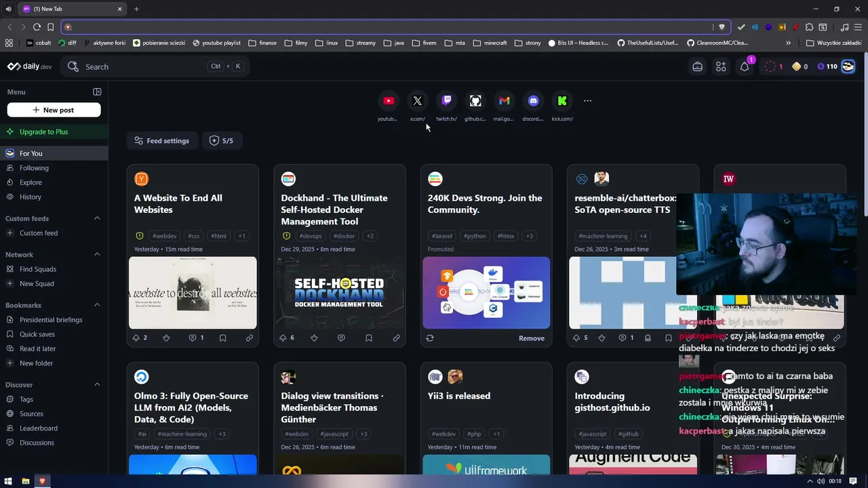Open the x.com shortcut icon
Image resolution: width=868 pixels, height=488 pixels.
click(x=418, y=101)
